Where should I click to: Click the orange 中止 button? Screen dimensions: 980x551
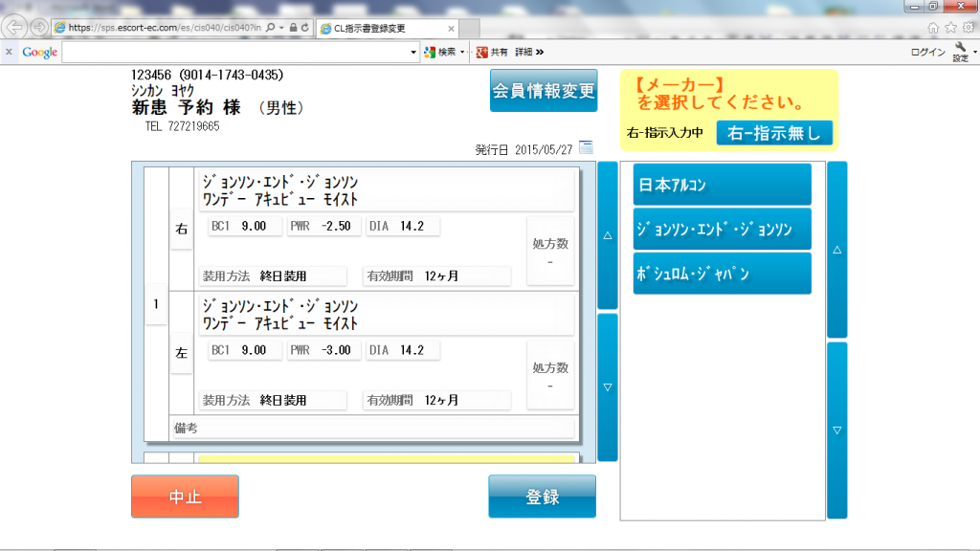(185, 496)
